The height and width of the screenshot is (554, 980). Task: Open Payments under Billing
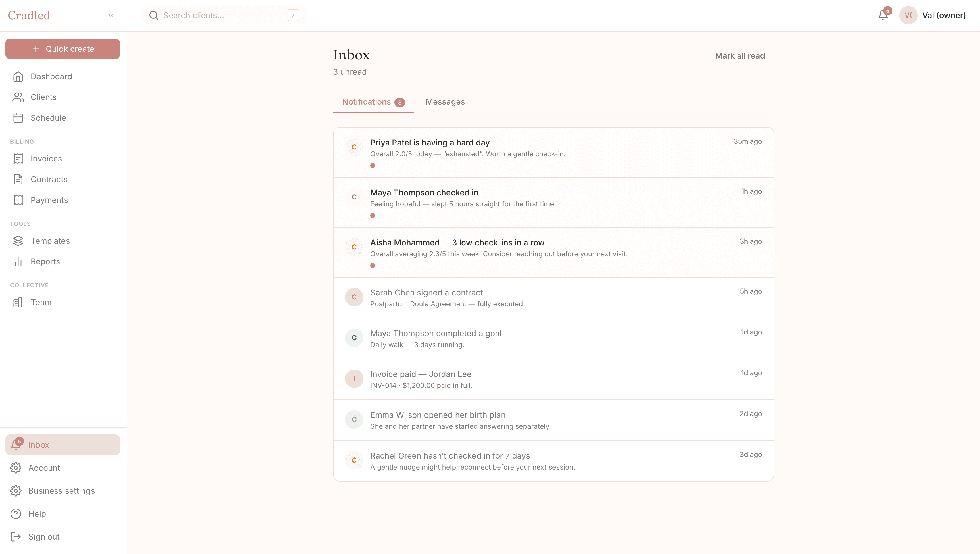tap(62, 200)
